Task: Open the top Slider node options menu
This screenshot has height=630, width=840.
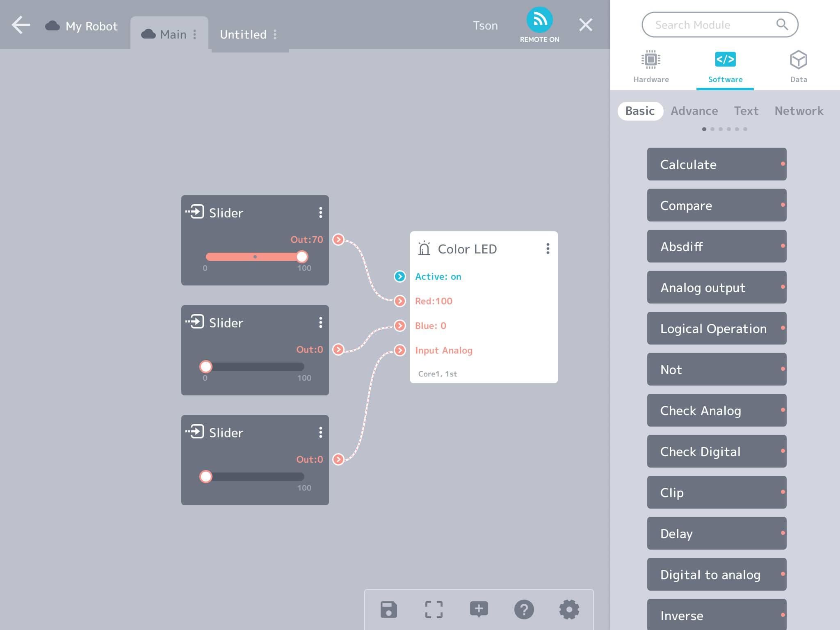Action: pyautogui.click(x=320, y=212)
